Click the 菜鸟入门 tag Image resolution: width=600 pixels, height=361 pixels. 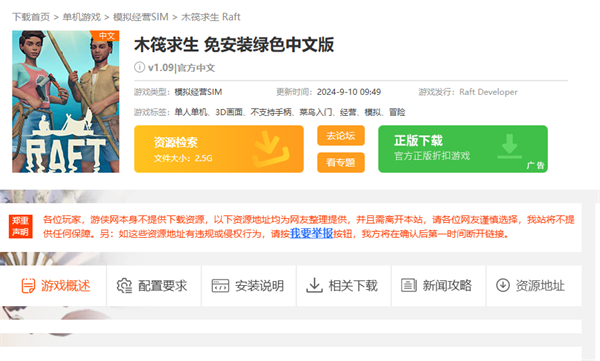316,112
